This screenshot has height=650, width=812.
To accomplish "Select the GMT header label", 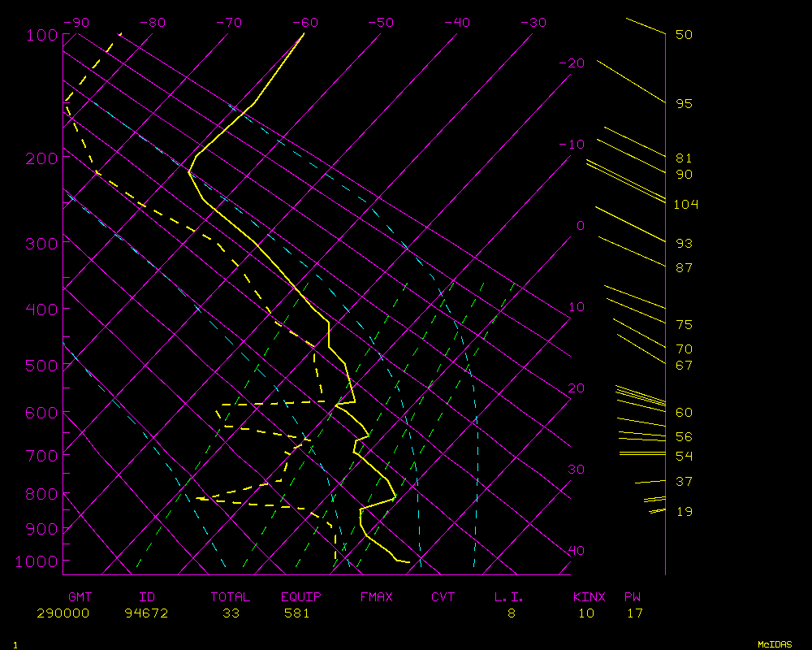I will pos(80,597).
